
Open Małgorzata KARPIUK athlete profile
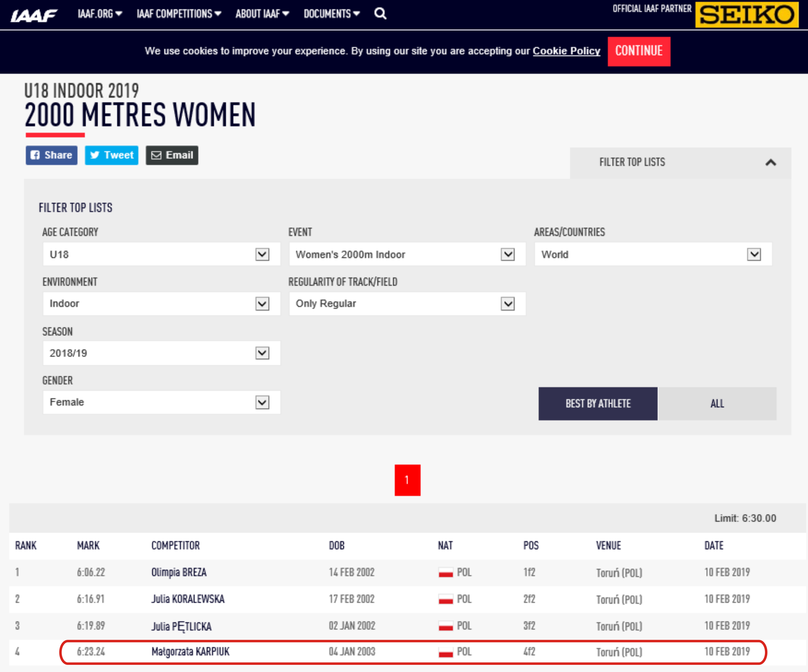point(190,652)
